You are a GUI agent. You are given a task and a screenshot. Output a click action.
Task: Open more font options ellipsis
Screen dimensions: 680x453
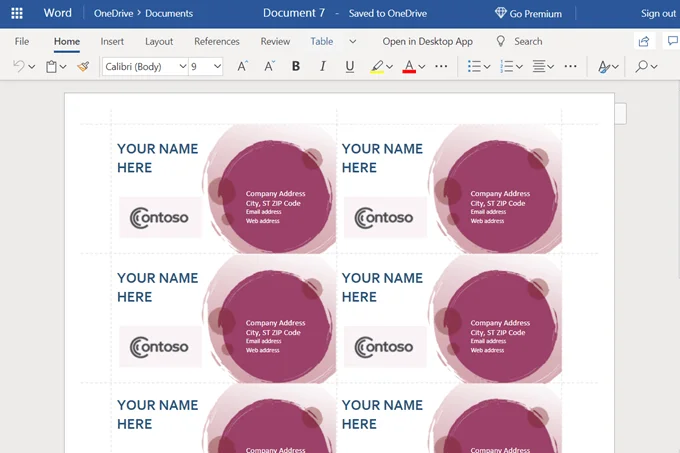[441, 66]
